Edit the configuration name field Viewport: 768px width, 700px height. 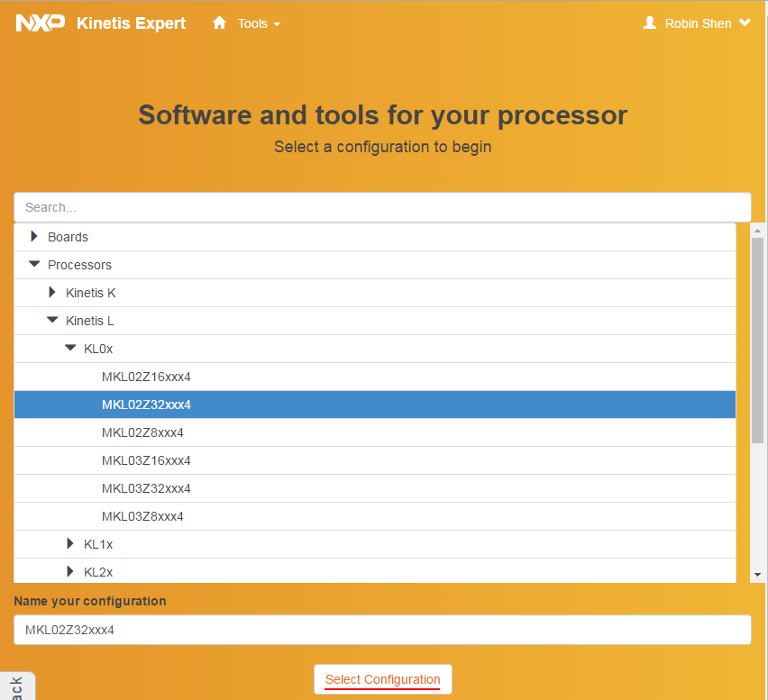(x=382, y=630)
